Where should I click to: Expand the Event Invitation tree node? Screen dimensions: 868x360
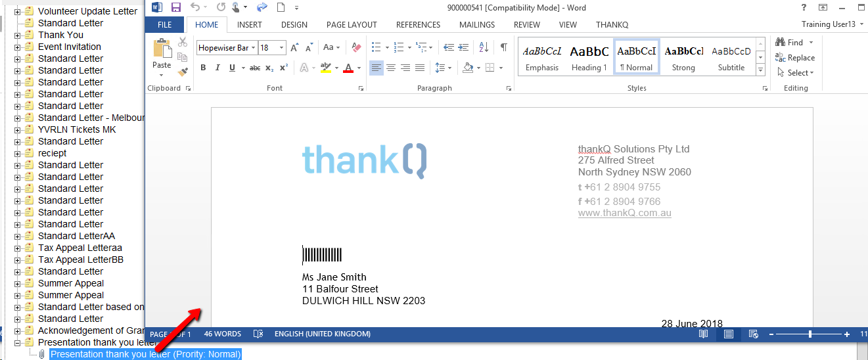(18, 47)
